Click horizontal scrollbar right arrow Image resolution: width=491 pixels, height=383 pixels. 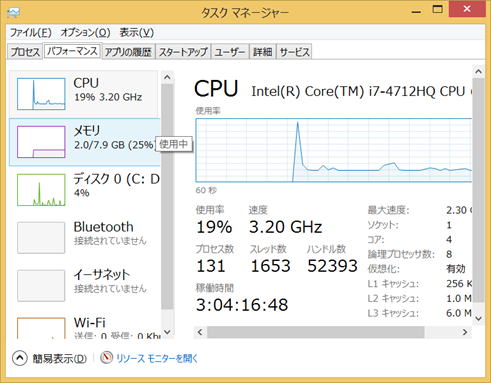coord(465,332)
